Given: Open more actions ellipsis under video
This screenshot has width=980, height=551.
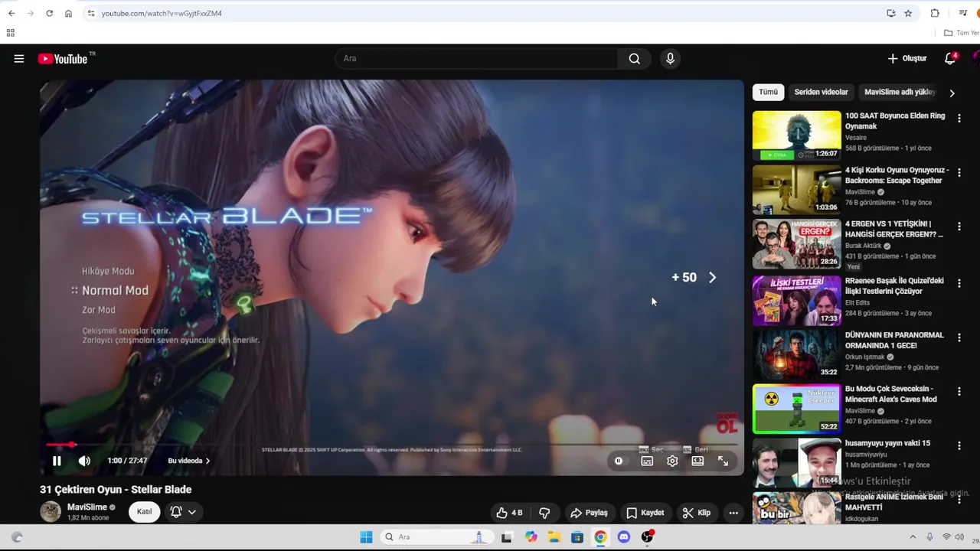Looking at the screenshot, I should 733,513.
